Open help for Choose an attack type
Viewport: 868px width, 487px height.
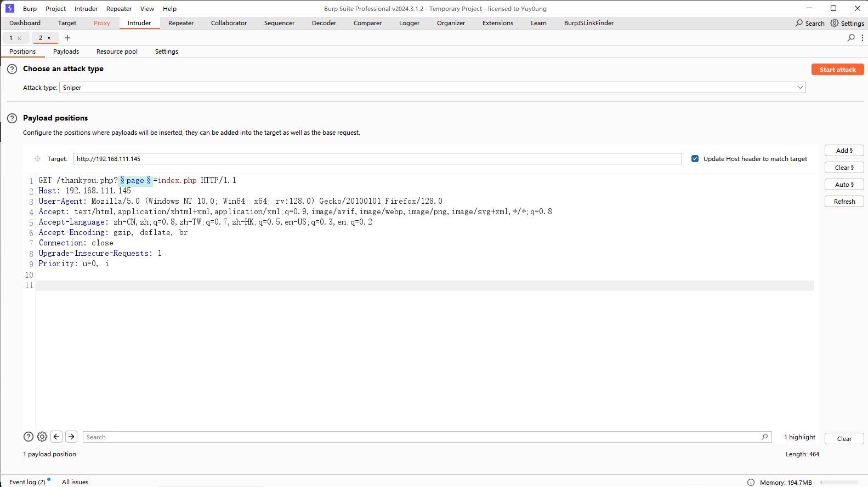[12, 69]
